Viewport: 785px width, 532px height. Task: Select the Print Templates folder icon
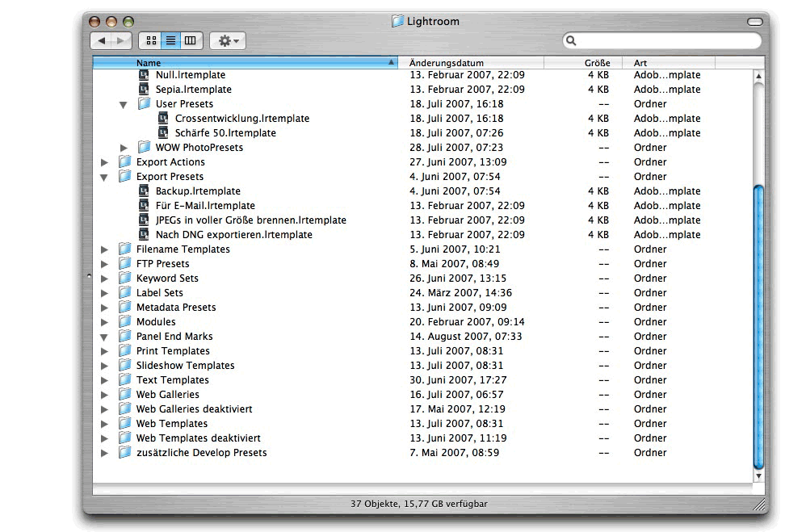click(124, 350)
